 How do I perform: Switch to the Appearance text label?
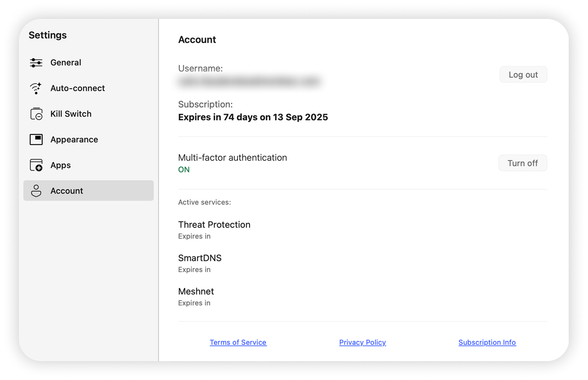click(74, 140)
